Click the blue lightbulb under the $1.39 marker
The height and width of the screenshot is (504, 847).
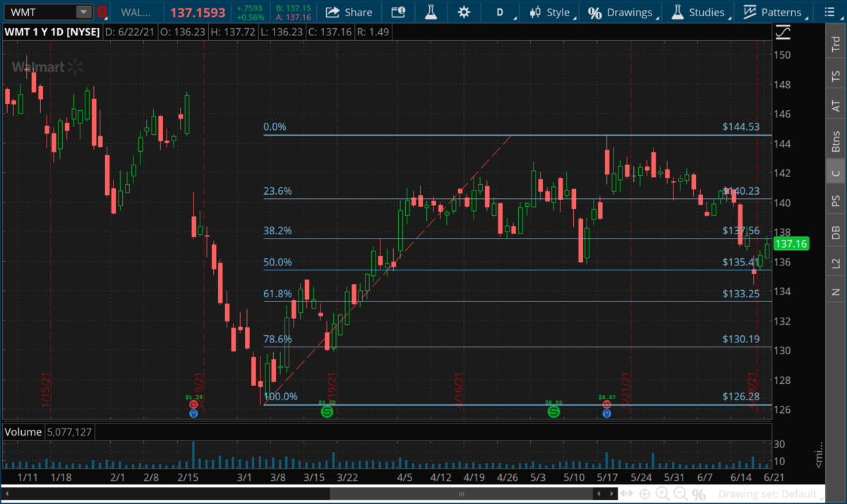[x=193, y=414]
